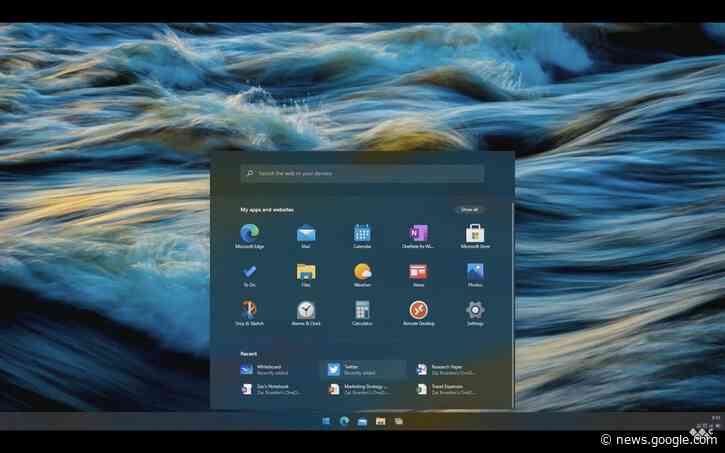Open Settings from the Start menu
The width and height of the screenshot is (725, 453).
(x=475, y=313)
